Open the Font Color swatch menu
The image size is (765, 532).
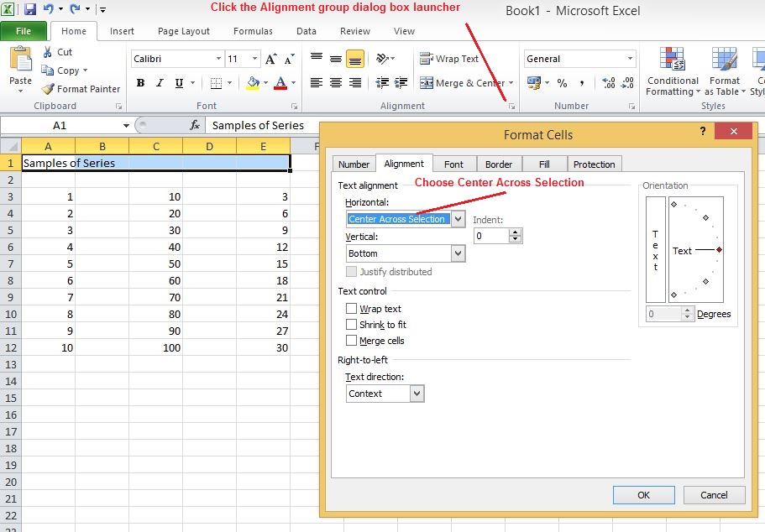[x=292, y=83]
